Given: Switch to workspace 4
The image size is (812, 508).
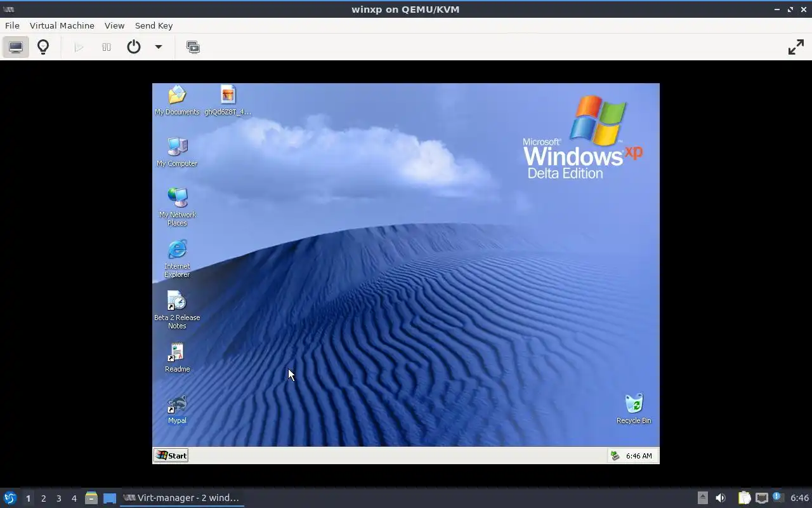Looking at the screenshot, I should coord(74,498).
